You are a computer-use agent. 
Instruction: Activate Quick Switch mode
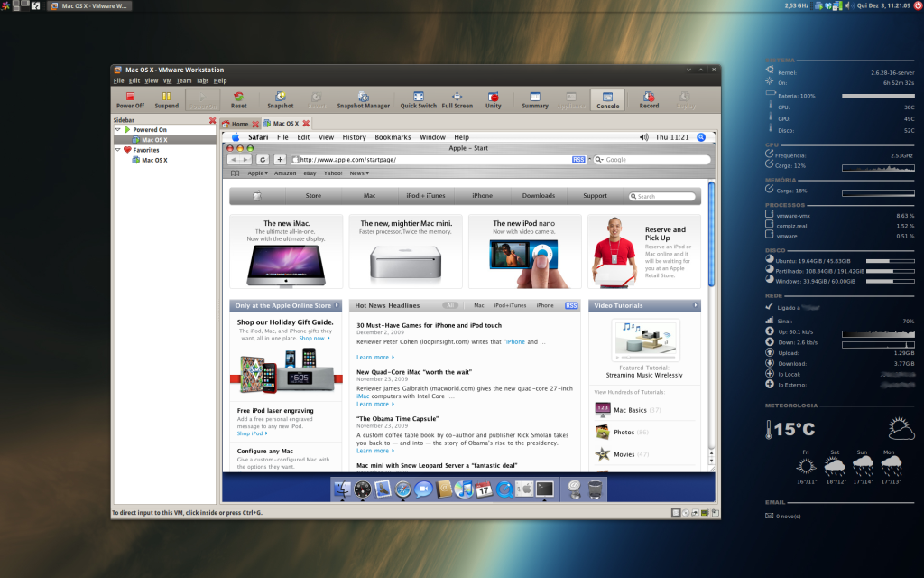pyautogui.click(x=419, y=99)
